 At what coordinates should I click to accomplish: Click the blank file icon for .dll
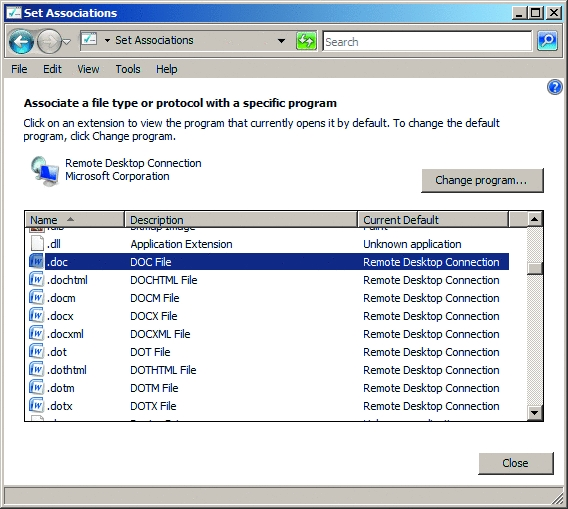[37, 243]
